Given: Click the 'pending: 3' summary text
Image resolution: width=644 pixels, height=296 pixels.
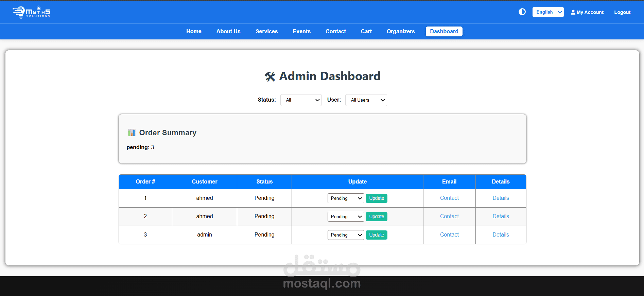Looking at the screenshot, I should pyautogui.click(x=140, y=147).
